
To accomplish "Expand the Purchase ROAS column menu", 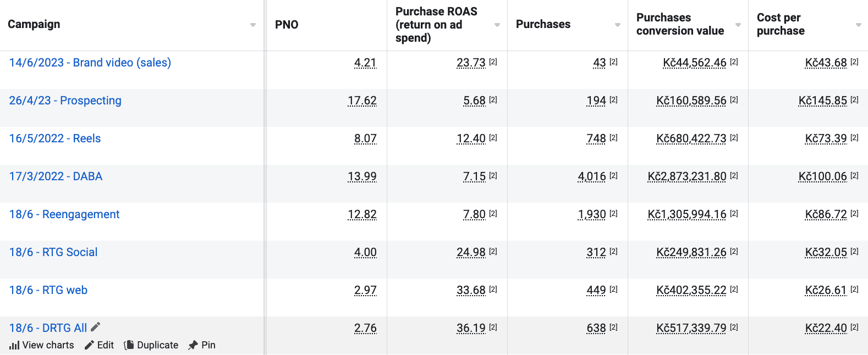I will [497, 25].
